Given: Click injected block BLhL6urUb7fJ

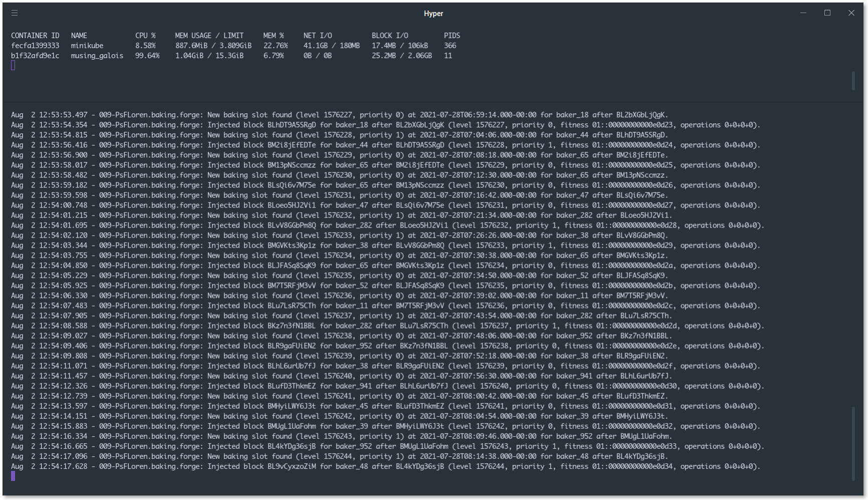Looking at the screenshot, I should [x=292, y=366].
